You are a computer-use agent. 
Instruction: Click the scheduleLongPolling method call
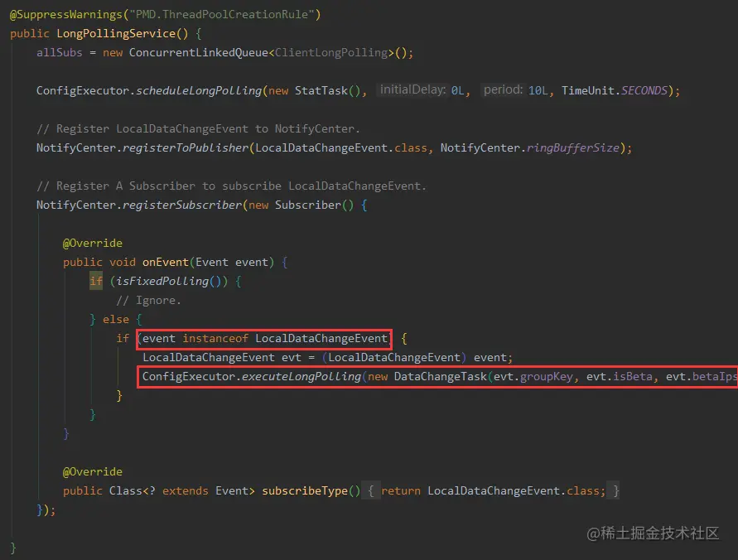point(199,90)
